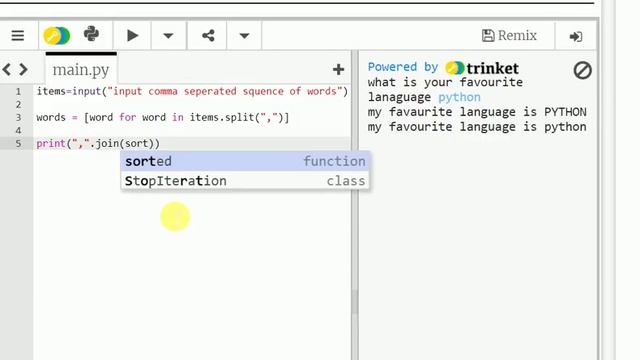Click the trinket key logo icon

point(57,36)
